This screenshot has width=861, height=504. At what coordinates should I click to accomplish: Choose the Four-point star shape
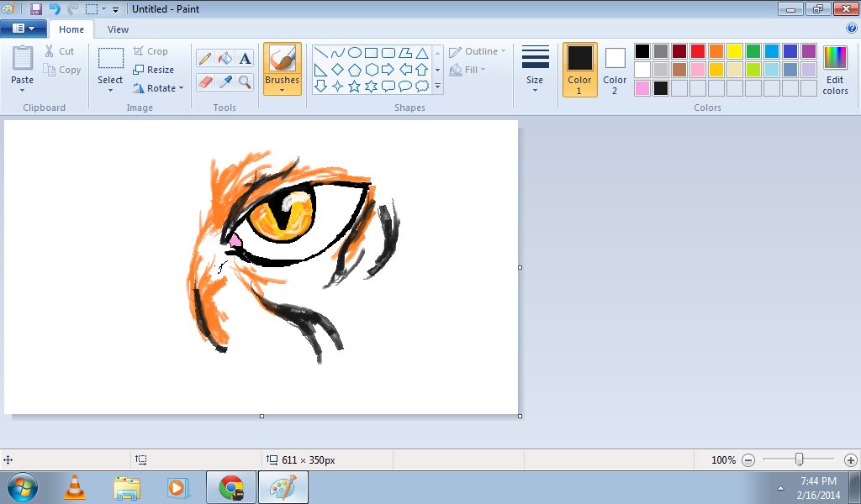coord(338,87)
